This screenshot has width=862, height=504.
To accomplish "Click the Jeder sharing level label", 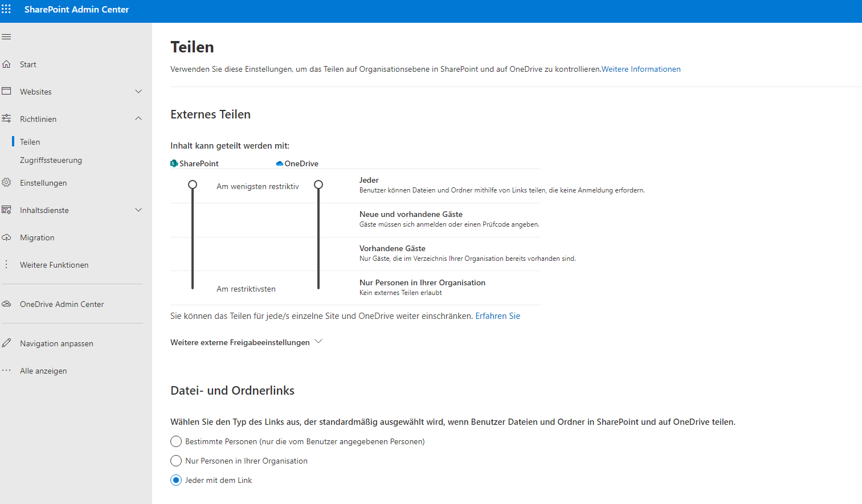I will [x=369, y=180].
